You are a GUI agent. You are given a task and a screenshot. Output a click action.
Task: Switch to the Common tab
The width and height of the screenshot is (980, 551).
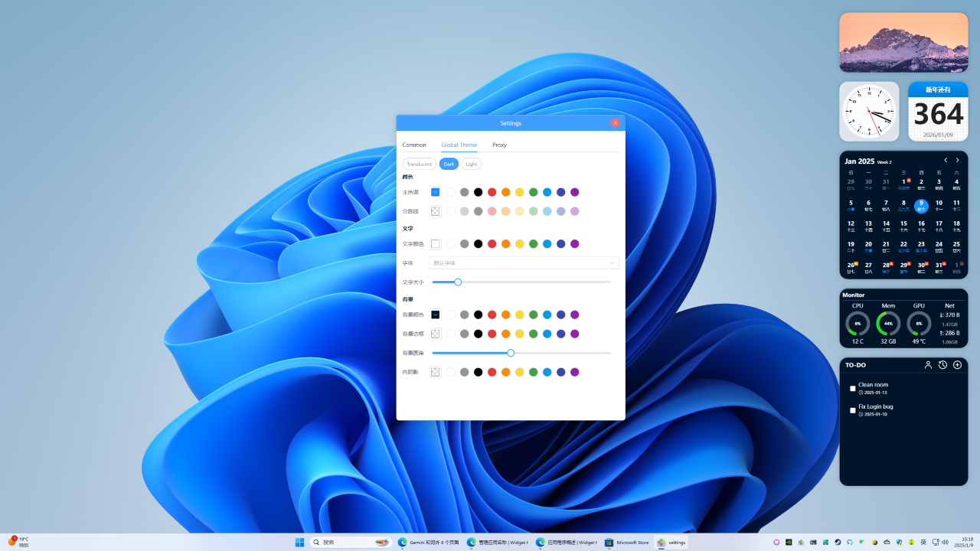tap(414, 145)
